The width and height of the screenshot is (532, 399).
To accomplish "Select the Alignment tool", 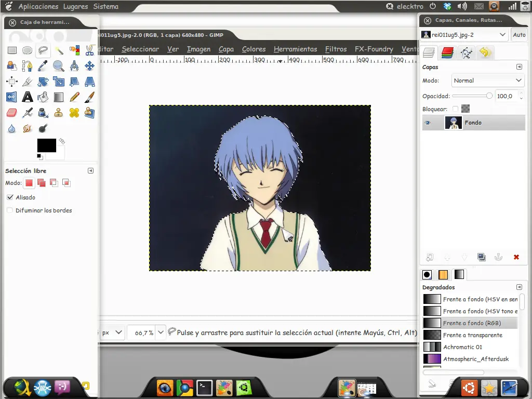I will click(x=12, y=82).
